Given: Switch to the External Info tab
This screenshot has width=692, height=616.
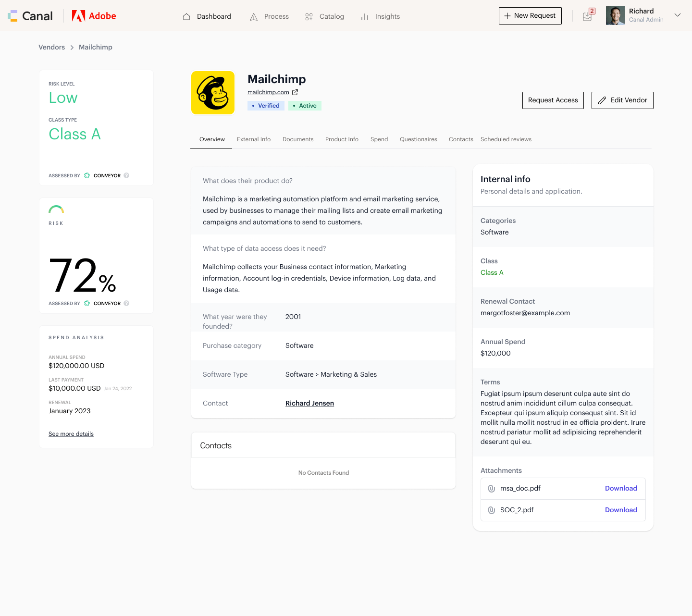Looking at the screenshot, I should click(x=254, y=139).
